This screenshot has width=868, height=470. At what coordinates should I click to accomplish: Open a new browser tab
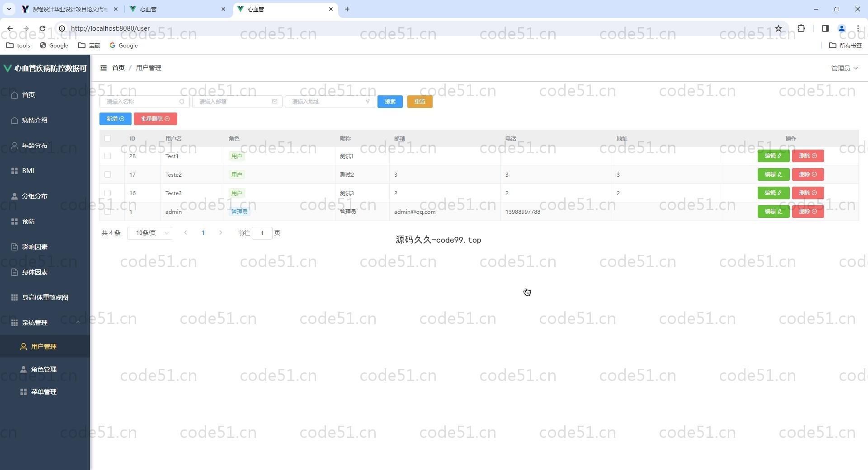click(347, 9)
